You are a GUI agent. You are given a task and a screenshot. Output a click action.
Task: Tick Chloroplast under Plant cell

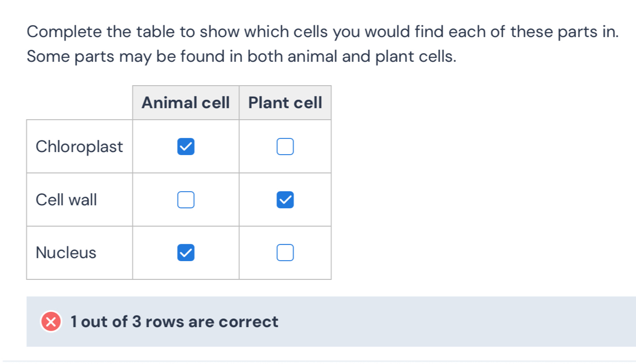pos(285,147)
